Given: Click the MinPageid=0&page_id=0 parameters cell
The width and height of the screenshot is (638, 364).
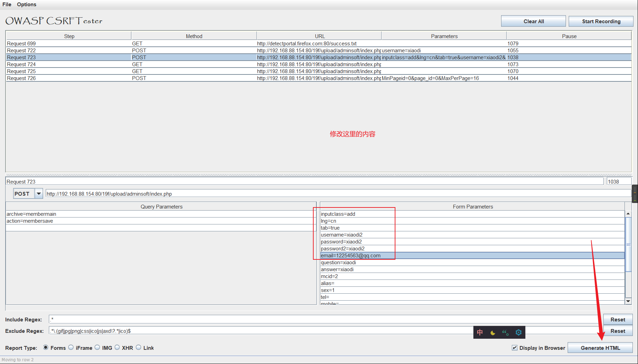Looking at the screenshot, I should point(444,78).
